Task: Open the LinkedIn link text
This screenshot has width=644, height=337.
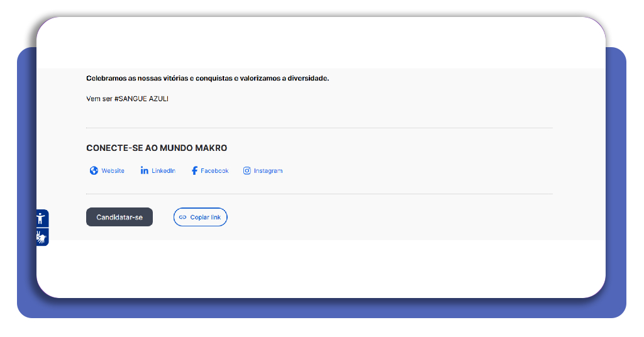Action: pyautogui.click(x=164, y=171)
